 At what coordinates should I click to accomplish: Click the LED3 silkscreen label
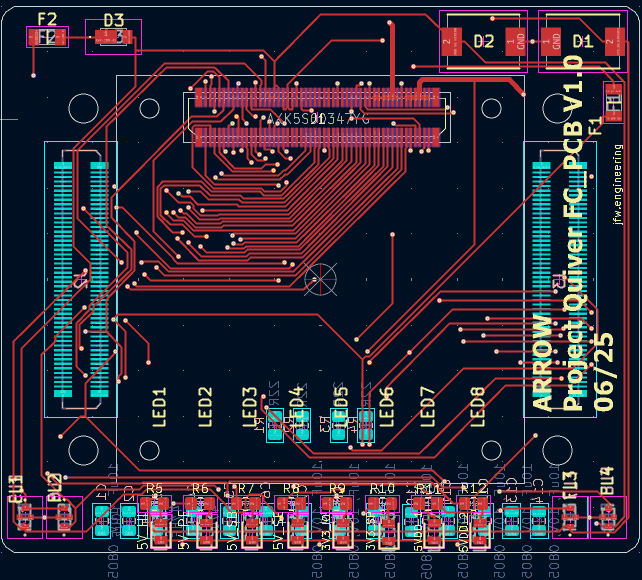point(249,407)
